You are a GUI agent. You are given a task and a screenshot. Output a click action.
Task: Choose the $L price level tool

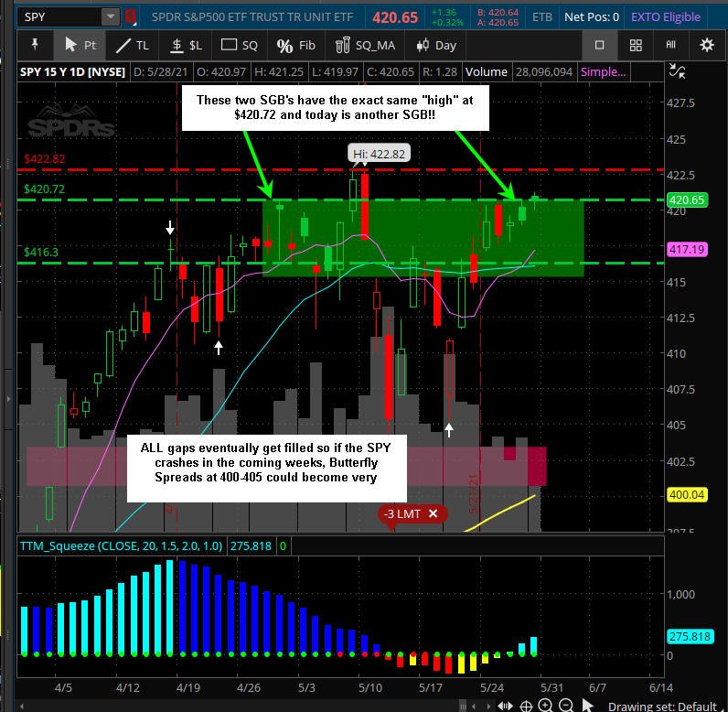[x=186, y=45]
